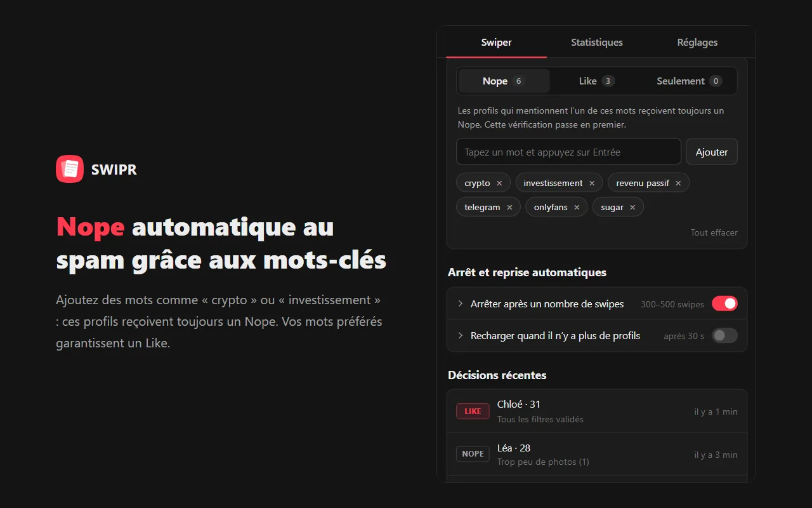Select the Like keywords tab
The height and width of the screenshot is (508, 812).
[x=596, y=81]
